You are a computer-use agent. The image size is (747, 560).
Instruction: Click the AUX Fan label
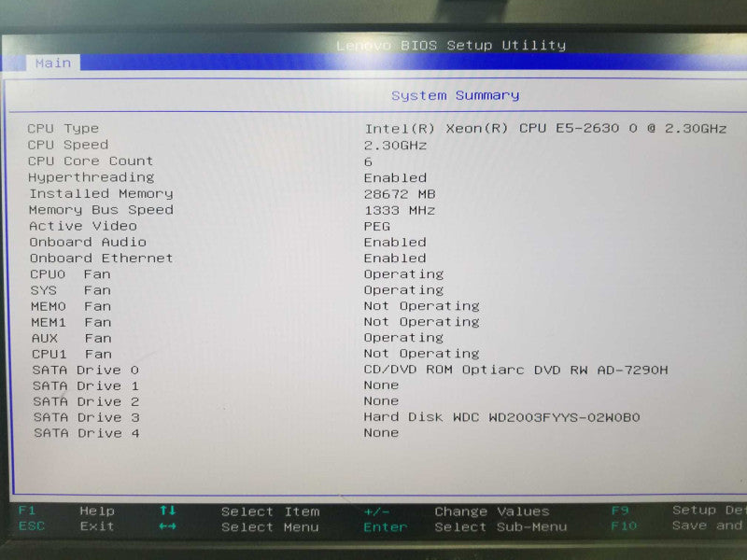click(72, 338)
